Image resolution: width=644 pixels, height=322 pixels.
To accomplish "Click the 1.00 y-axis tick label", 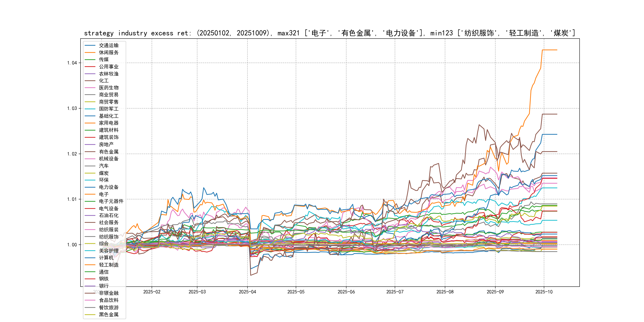I will [x=72, y=245].
